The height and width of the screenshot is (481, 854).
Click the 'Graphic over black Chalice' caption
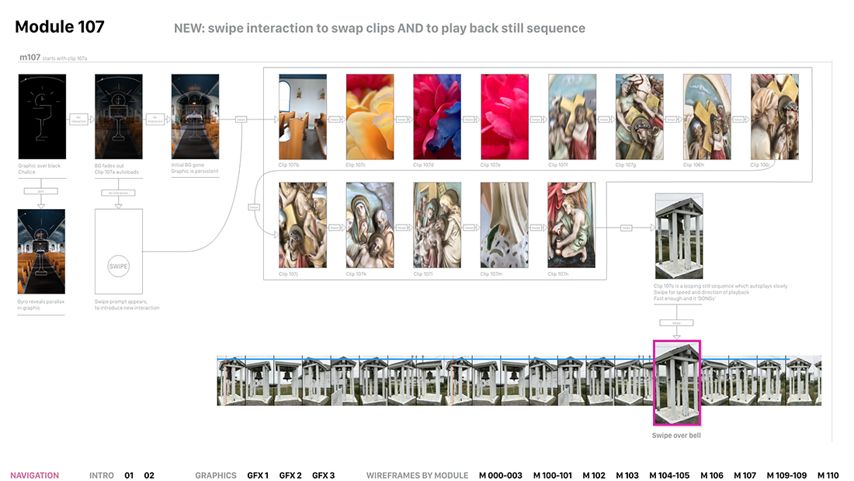pyautogui.click(x=39, y=168)
